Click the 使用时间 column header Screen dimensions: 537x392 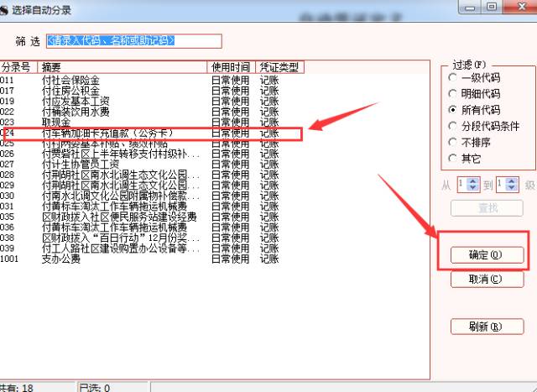pyautogui.click(x=232, y=66)
